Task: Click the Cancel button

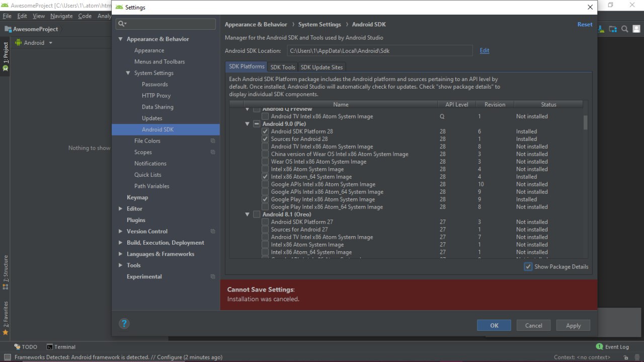Action: [x=533, y=325]
